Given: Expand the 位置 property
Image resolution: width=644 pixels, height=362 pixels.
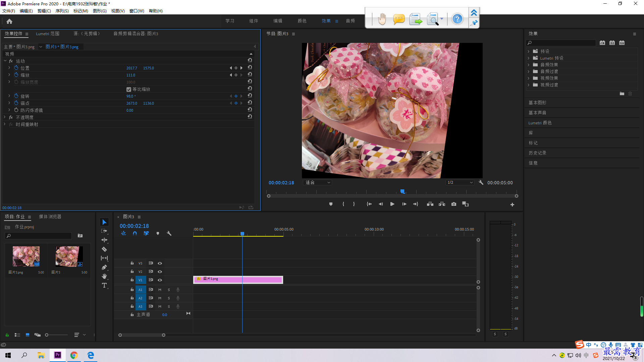Looking at the screenshot, I should 9,68.
